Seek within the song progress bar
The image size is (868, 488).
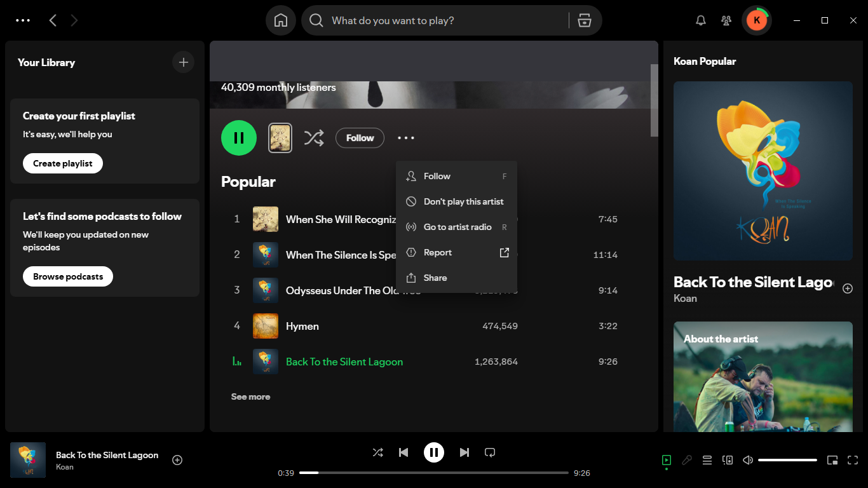(x=434, y=473)
